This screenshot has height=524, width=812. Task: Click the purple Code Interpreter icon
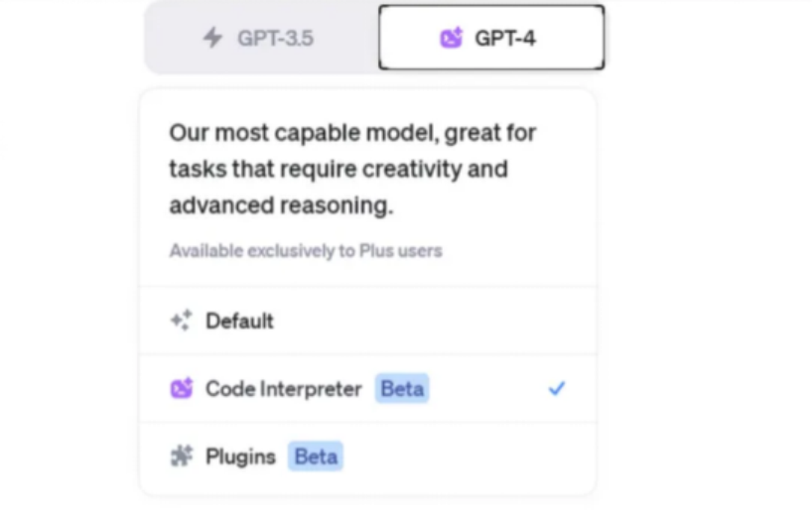[x=181, y=389]
